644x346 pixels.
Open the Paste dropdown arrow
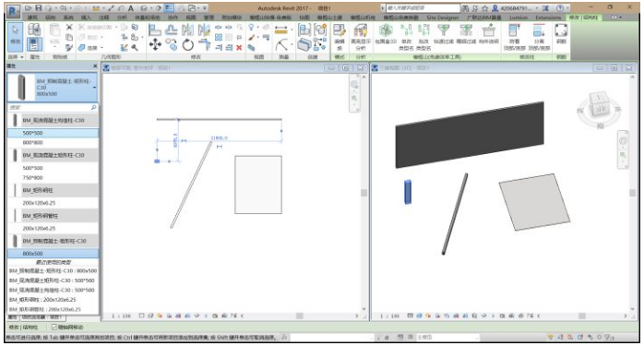pos(54,48)
